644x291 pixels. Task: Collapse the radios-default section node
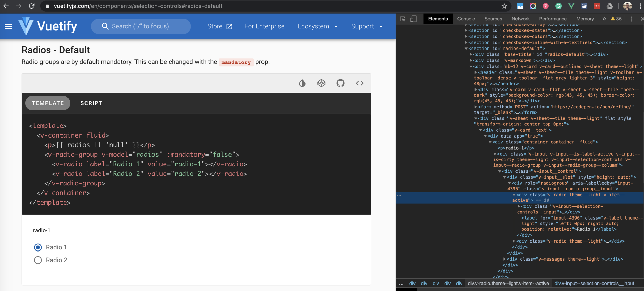click(x=466, y=48)
